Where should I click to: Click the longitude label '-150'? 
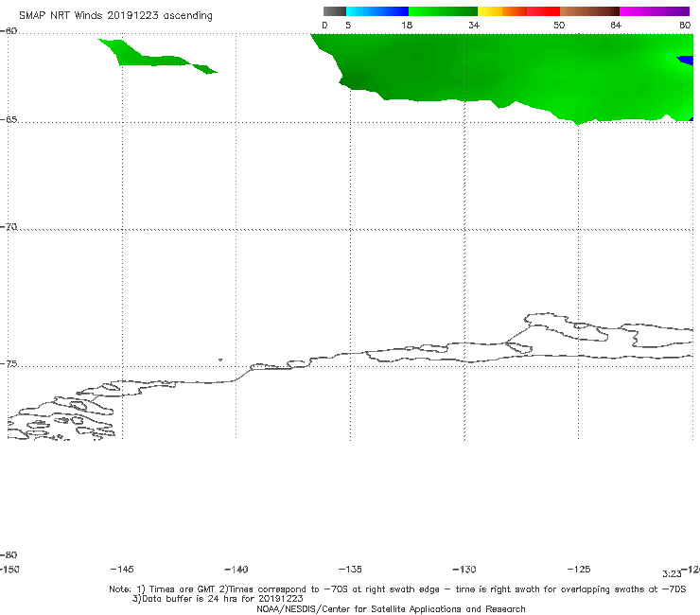(x=9, y=570)
